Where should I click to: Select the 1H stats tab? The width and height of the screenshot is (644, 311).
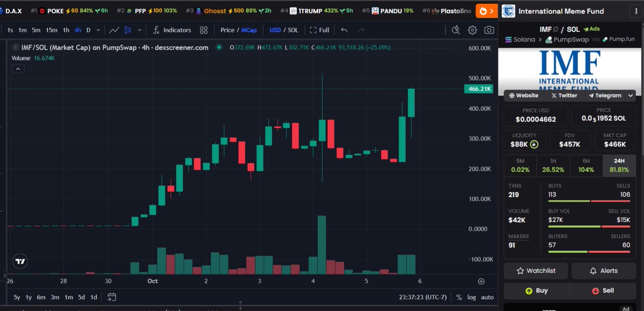[x=553, y=165]
